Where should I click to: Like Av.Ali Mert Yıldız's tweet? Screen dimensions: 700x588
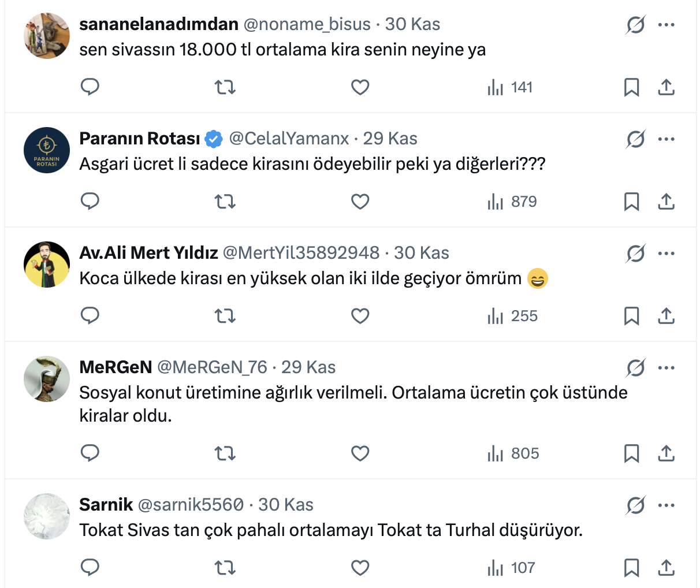pos(360,316)
